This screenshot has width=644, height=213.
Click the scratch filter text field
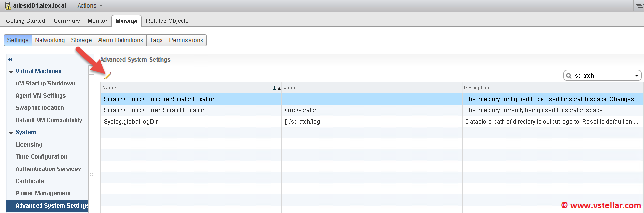(x=603, y=76)
